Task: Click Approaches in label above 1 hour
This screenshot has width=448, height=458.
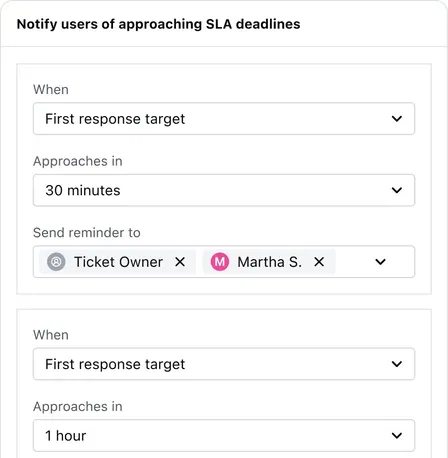Action: tap(78, 407)
